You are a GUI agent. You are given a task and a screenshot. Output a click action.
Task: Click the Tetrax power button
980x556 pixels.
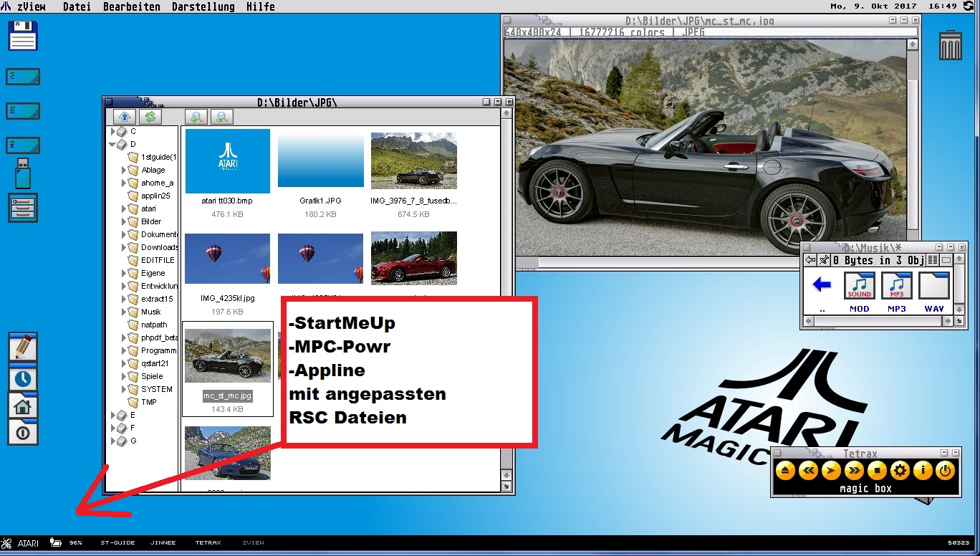click(946, 471)
